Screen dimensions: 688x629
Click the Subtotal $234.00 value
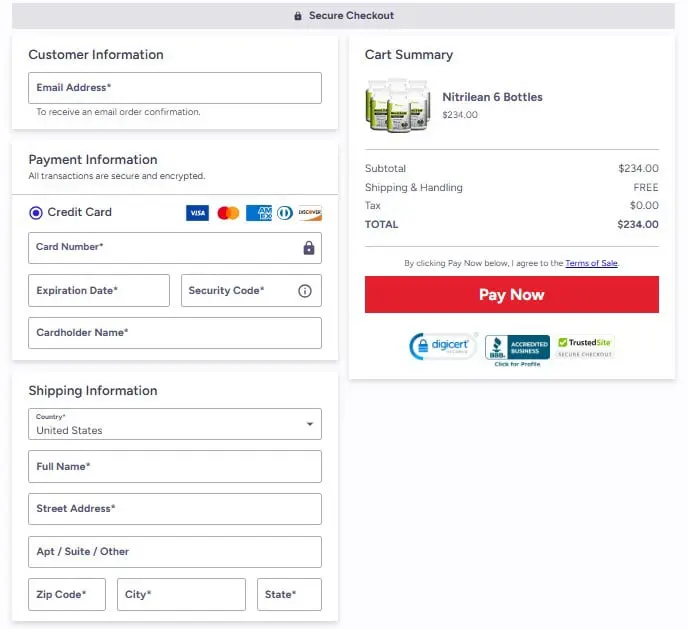(x=638, y=168)
